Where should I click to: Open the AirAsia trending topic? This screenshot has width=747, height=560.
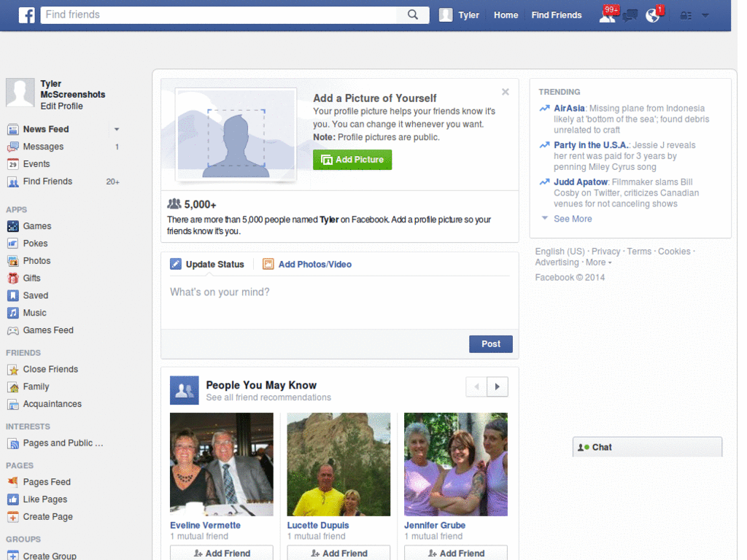point(569,109)
